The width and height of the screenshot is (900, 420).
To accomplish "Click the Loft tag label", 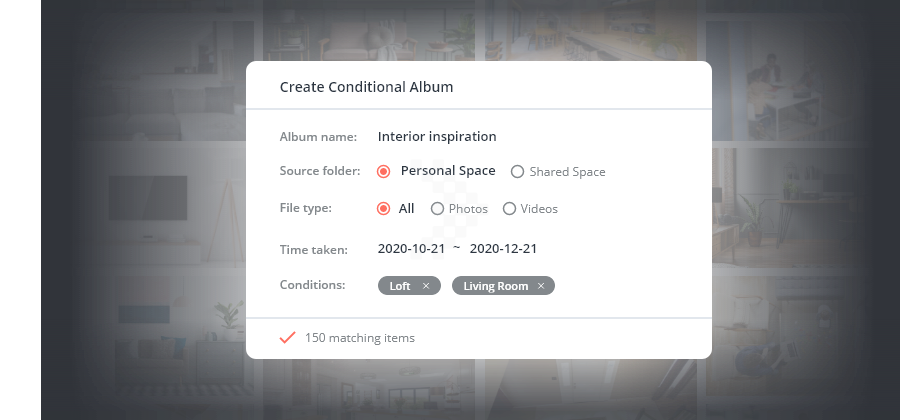I will tap(400, 286).
